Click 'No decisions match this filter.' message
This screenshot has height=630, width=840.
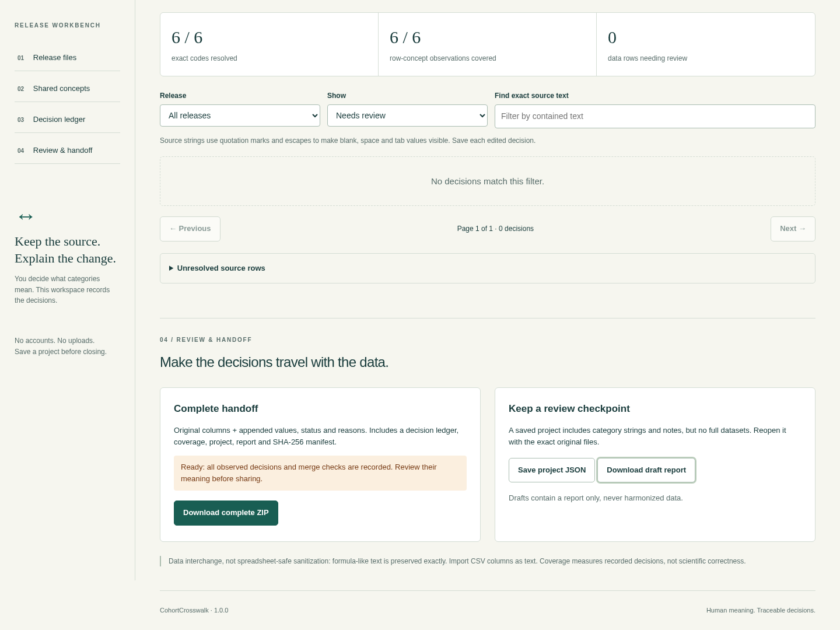[488, 181]
